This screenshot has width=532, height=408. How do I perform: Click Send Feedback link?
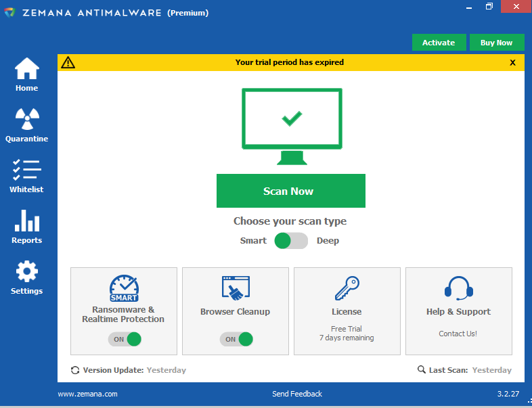tap(297, 394)
